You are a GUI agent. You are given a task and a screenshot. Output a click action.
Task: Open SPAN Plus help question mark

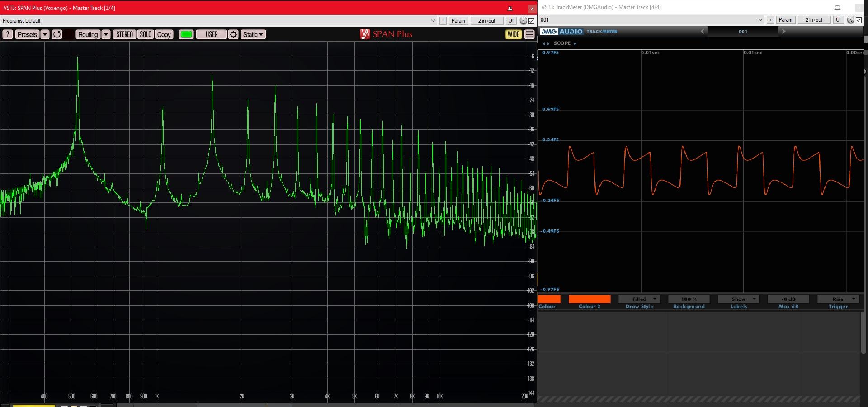click(x=8, y=34)
